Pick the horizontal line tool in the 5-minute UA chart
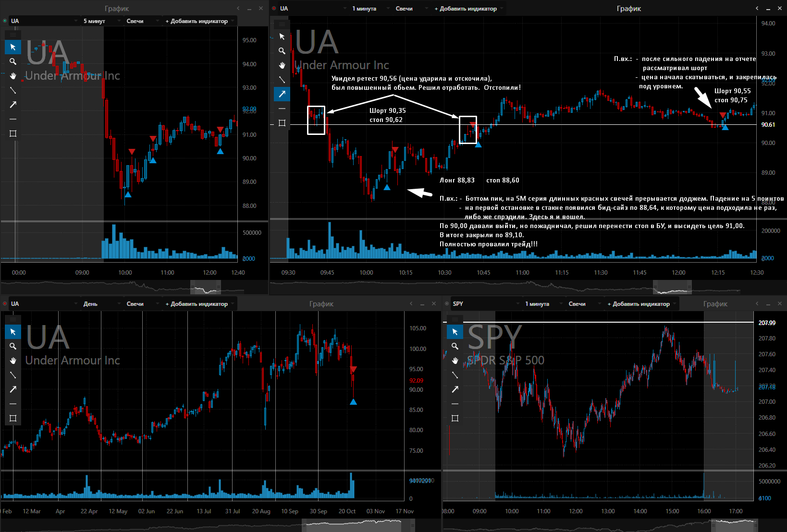Viewport: 787px width, 532px height. (x=13, y=119)
